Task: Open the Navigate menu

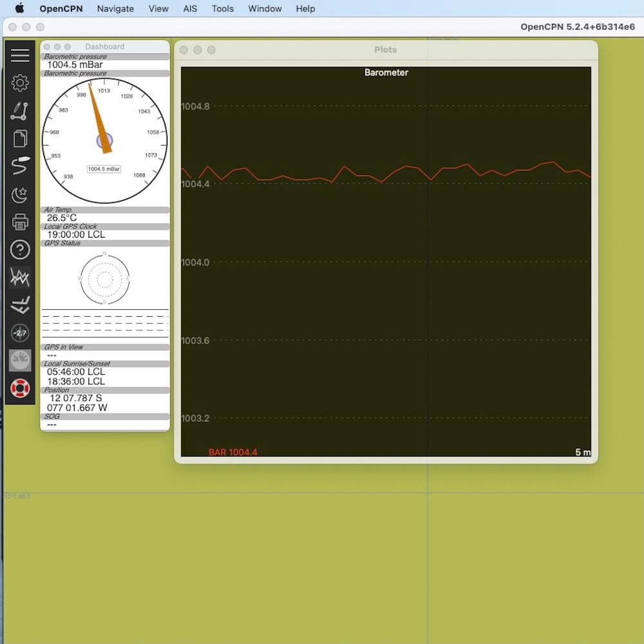Action: click(x=115, y=8)
